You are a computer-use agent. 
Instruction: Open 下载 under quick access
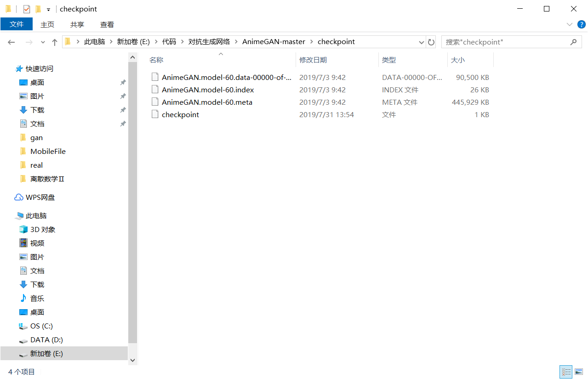[37, 110]
